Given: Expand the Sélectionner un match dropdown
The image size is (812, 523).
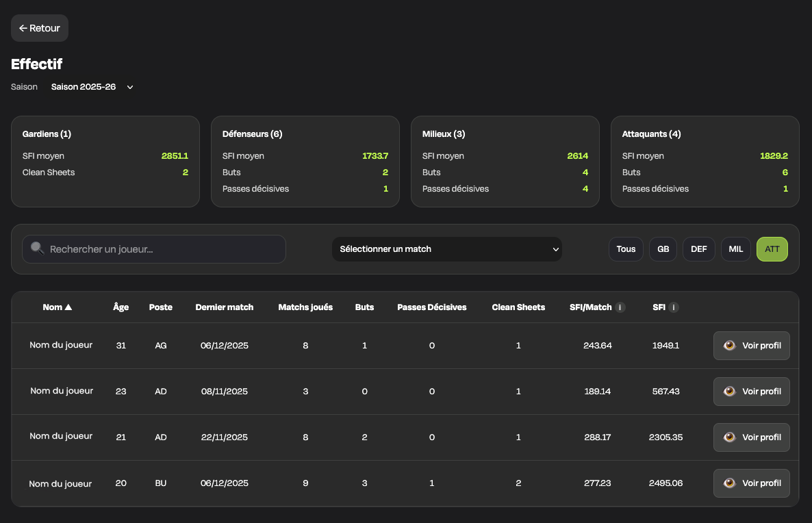Looking at the screenshot, I should (x=446, y=249).
